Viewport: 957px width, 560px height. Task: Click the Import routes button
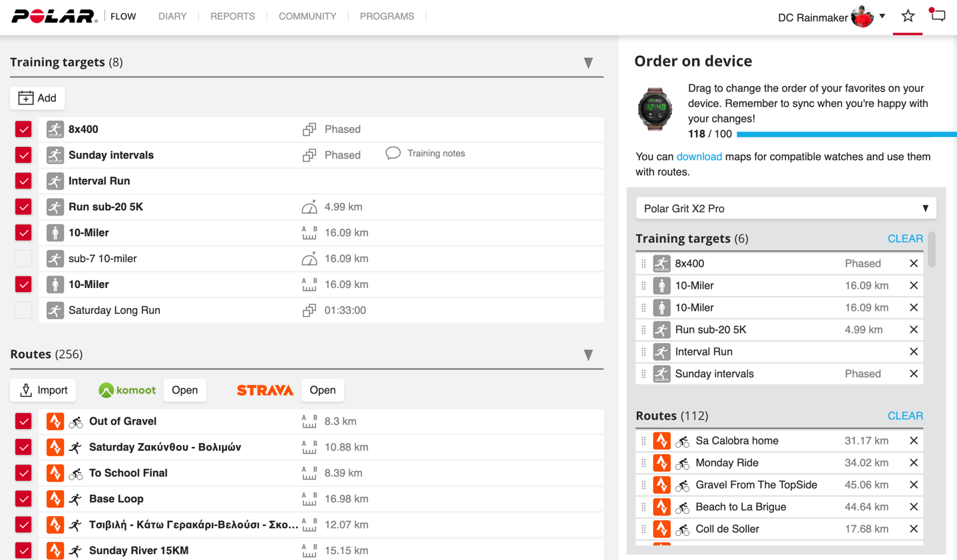pyautogui.click(x=43, y=390)
